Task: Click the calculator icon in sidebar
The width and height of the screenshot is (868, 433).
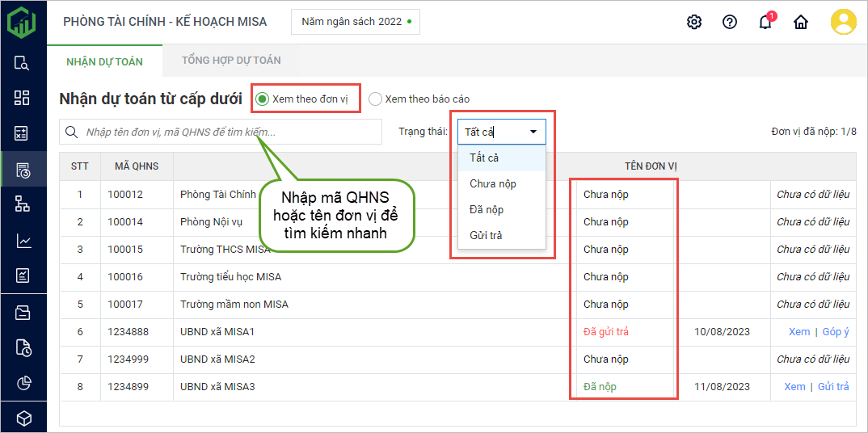Action: pos(23,134)
